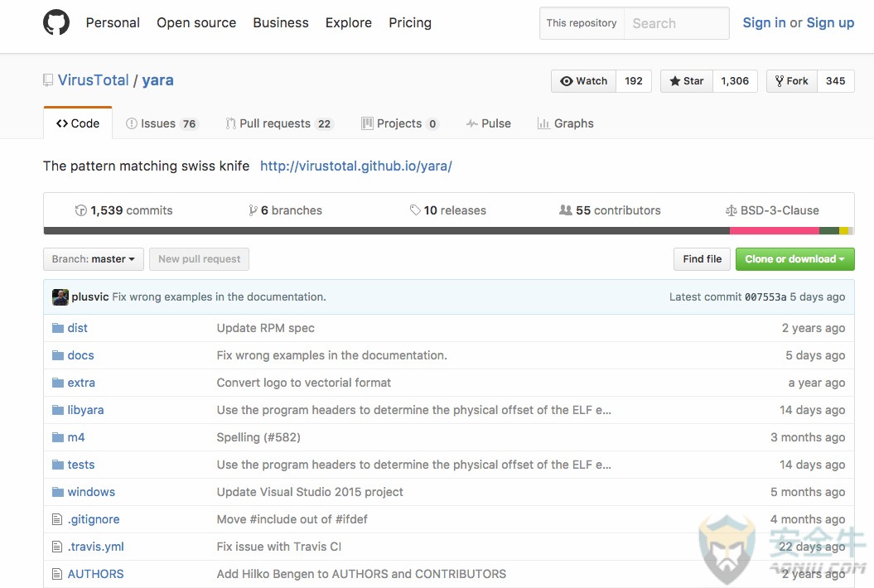Viewport: 874px width, 588px height.
Task: View the 6 branches list
Action: [x=285, y=210]
